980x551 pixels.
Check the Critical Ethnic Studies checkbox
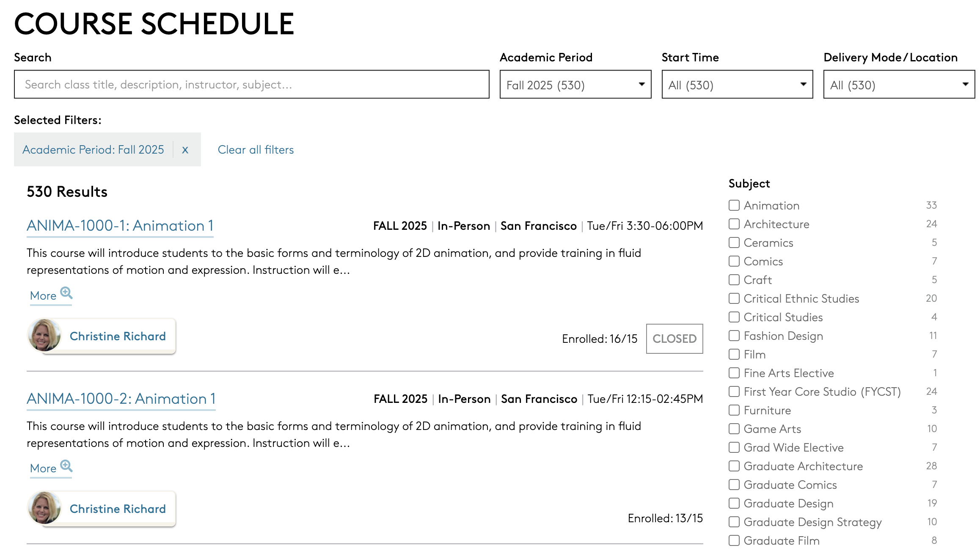click(x=734, y=299)
